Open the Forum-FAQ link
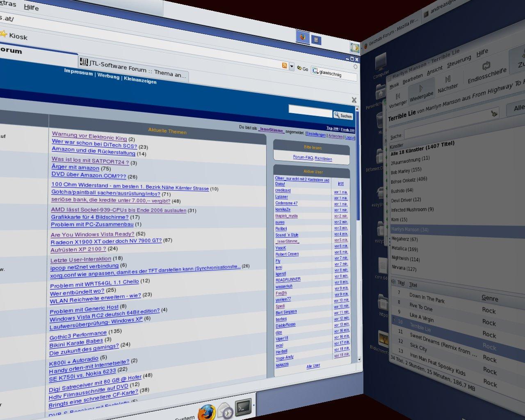Image resolution: width=525 pixels, height=420 pixels. (303, 157)
